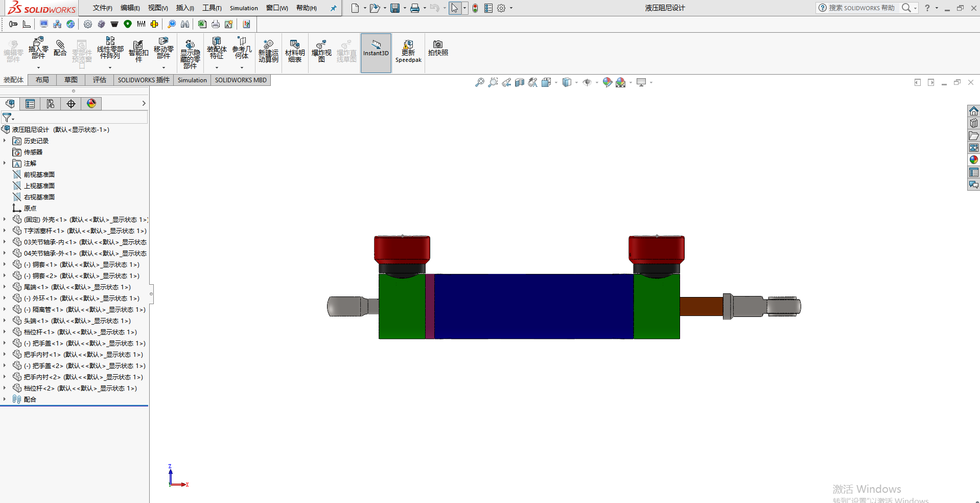980x503 pixels.
Task: Select 前视基准面 in the tree
Action: [x=39, y=174]
